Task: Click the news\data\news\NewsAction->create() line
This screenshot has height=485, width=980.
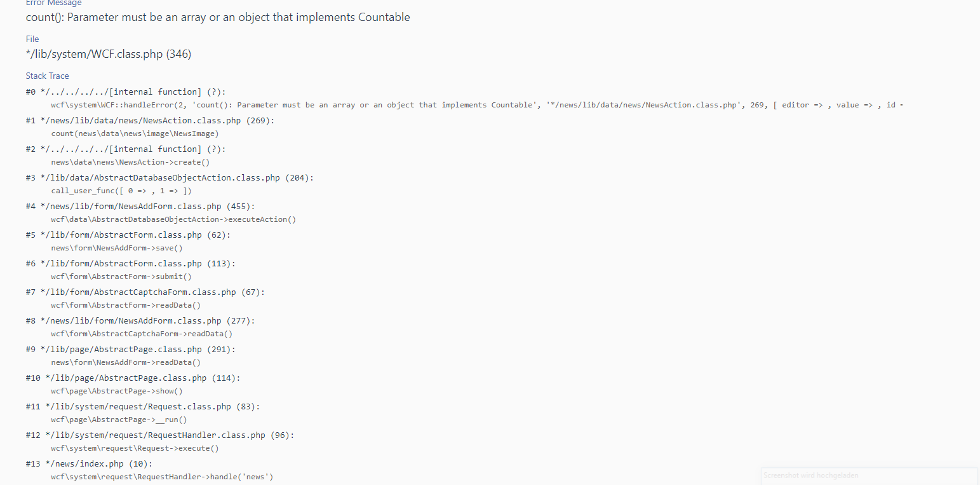Action: (130, 162)
